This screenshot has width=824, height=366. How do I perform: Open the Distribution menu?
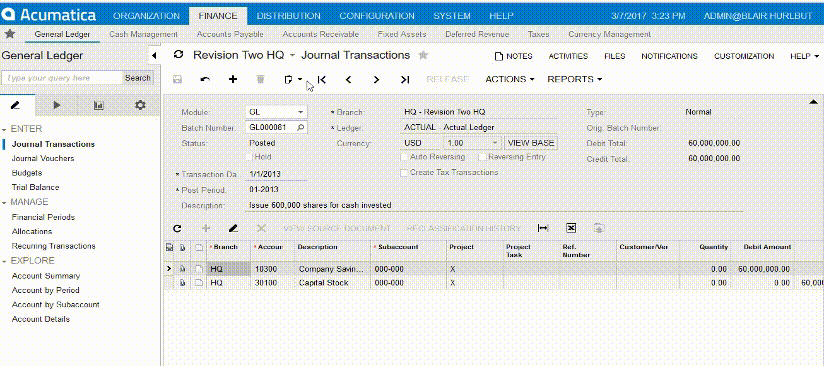(289, 16)
